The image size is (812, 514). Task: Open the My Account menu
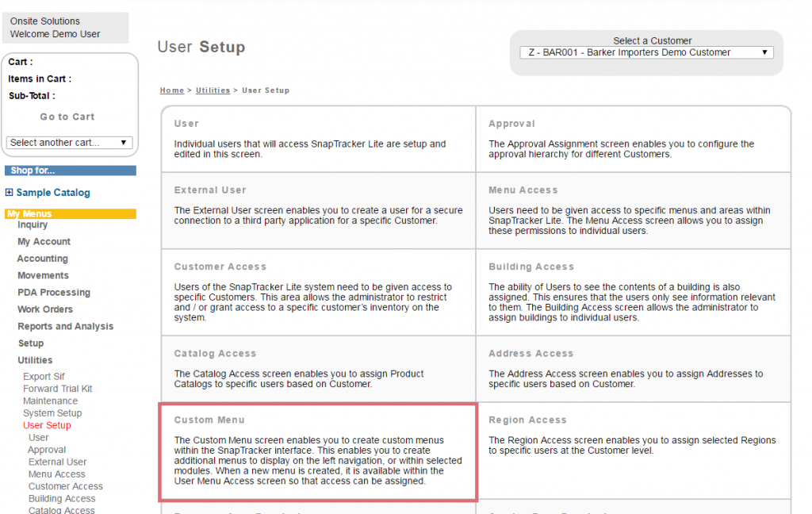44,242
